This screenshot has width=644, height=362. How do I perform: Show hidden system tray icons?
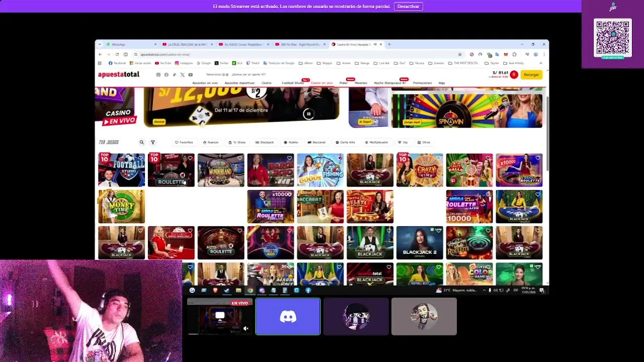[x=485, y=290]
